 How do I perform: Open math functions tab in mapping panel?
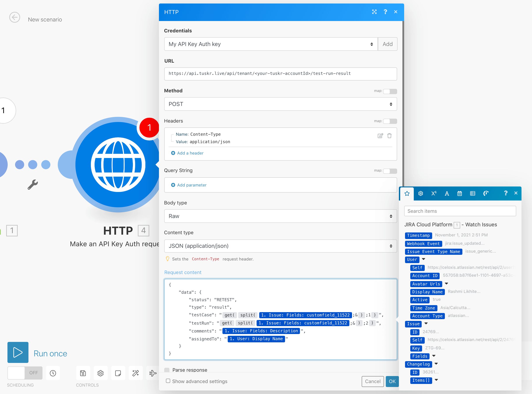[x=434, y=193]
